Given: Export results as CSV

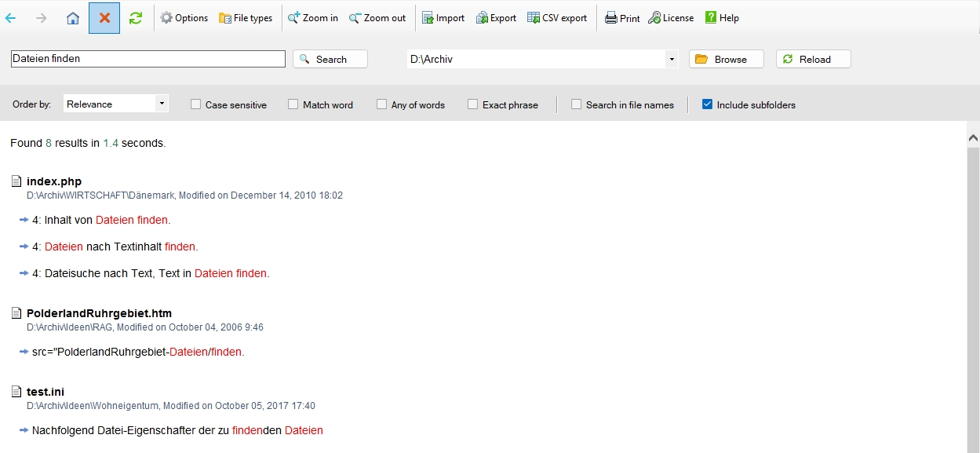Looking at the screenshot, I should tap(557, 18).
